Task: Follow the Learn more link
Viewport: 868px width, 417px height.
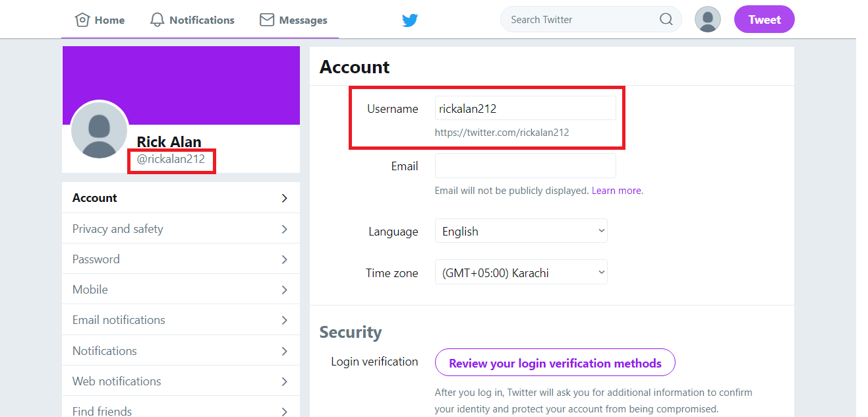Action: pyautogui.click(x=616, y=191)
